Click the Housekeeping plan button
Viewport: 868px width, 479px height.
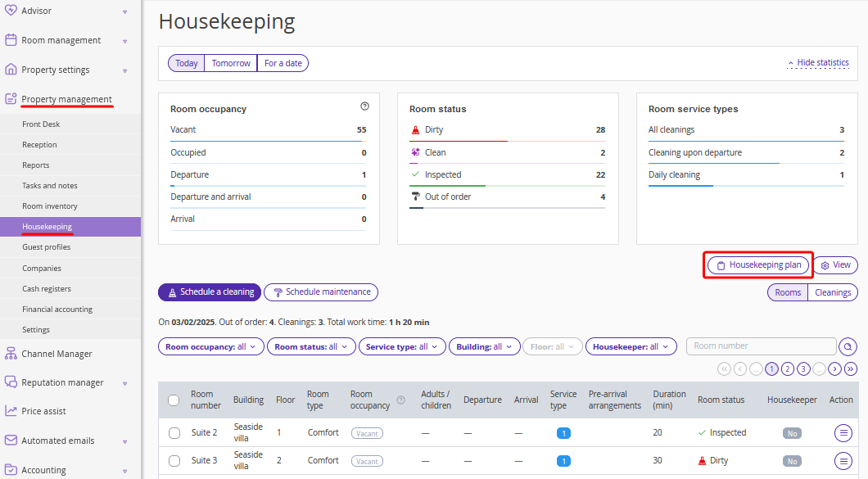coord(758,265)
